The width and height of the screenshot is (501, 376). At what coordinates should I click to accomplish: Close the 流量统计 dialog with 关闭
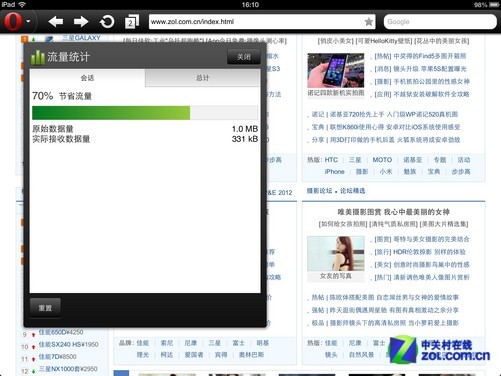click(244, 57)
